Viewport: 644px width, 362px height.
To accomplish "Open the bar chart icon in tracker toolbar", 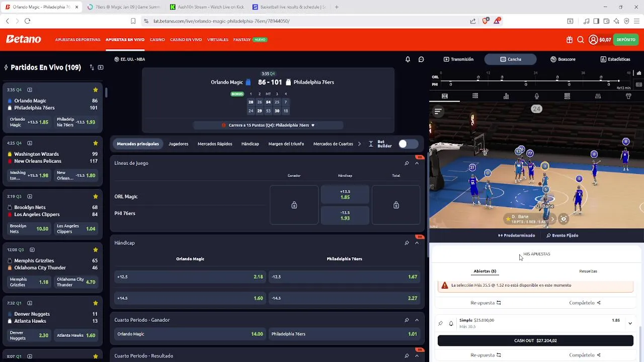I will (x=506, y=96).
